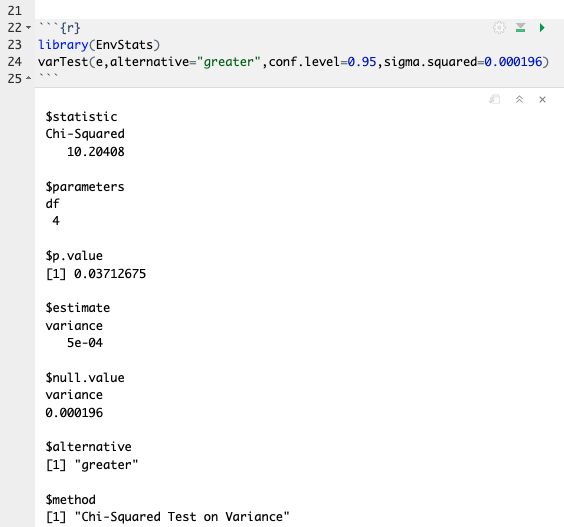Place cursor on library(EnvStats) line

(x=99, y=45)
